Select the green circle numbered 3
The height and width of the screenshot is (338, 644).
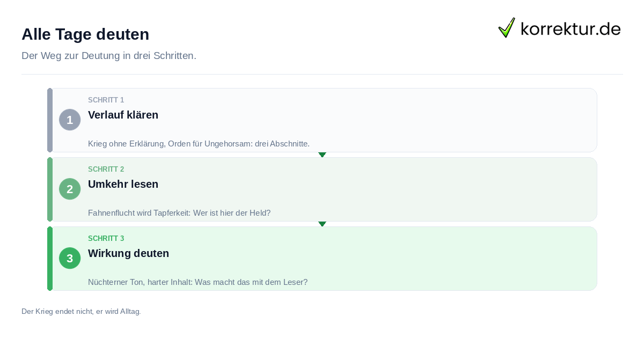coord(70,258)
